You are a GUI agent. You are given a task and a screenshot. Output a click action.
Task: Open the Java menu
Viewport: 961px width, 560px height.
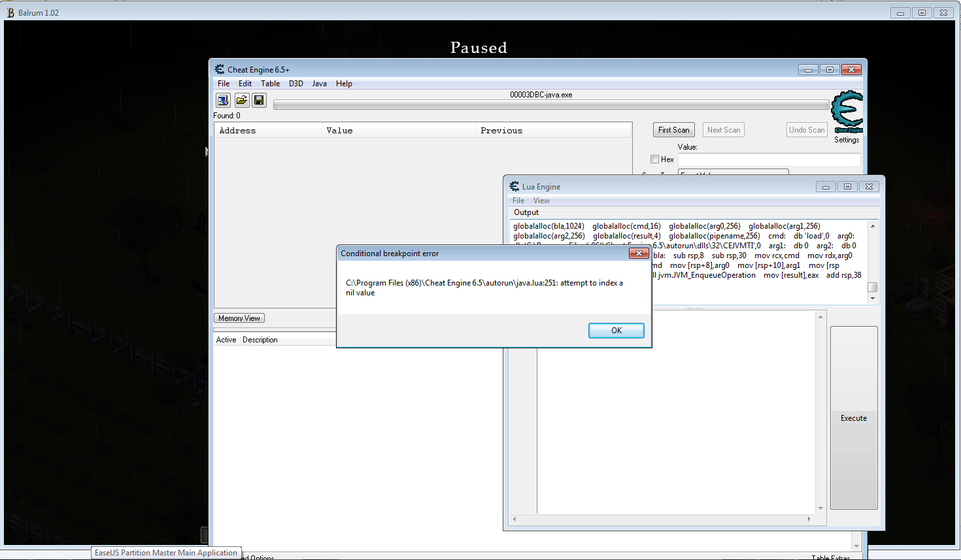319,83
